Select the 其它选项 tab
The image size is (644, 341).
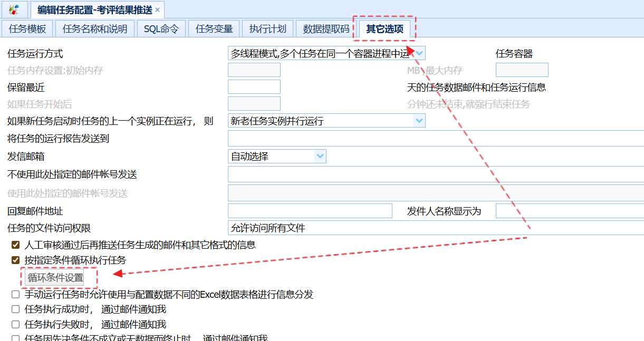coord(385,29)
